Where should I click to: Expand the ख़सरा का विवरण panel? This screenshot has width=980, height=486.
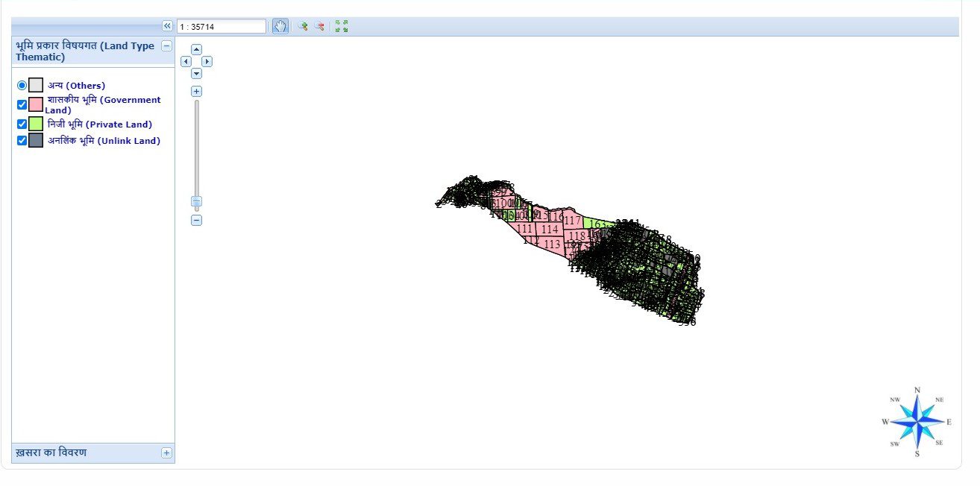coord(166,452)
